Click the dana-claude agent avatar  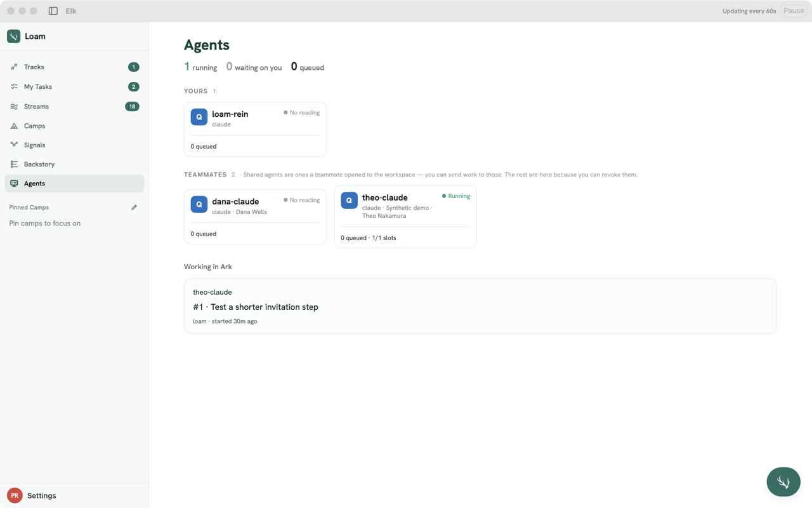[199, 204]
